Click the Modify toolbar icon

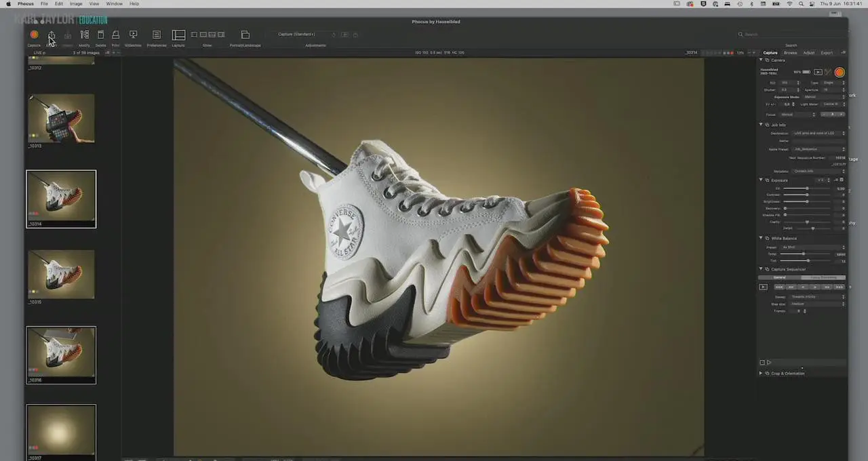click(x=84, y=35)
